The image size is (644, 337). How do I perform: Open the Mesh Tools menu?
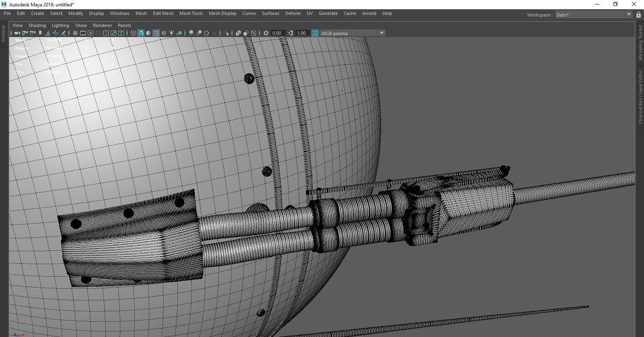tap(191, 13)
